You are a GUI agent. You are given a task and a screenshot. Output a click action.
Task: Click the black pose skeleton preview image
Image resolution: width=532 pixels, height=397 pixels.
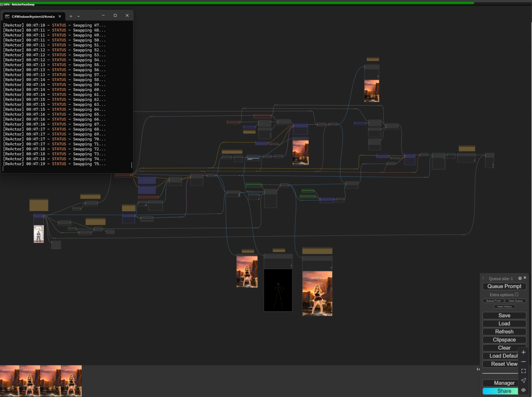278,290
